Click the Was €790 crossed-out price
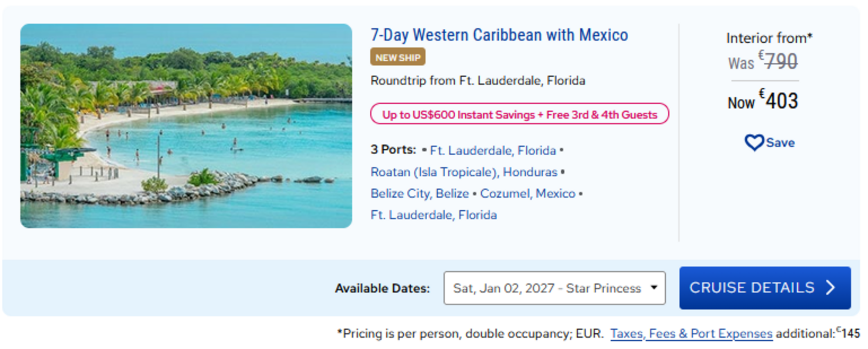 point(763,61)
